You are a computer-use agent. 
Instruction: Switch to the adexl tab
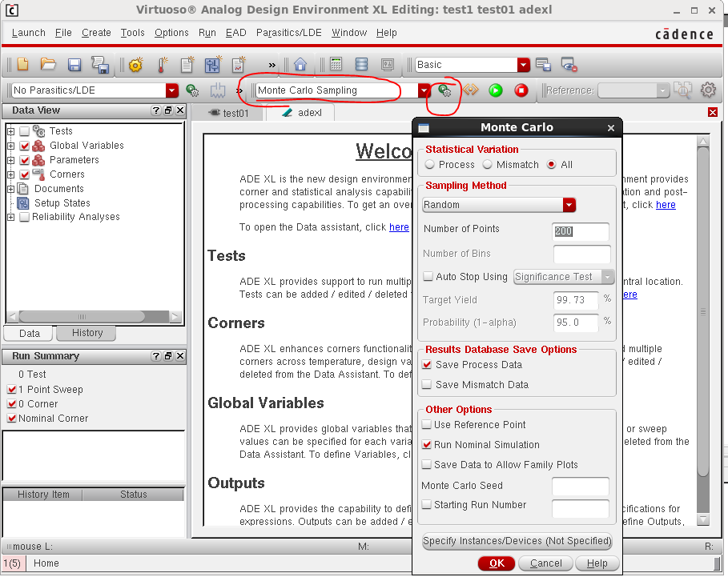coord(301,113)
